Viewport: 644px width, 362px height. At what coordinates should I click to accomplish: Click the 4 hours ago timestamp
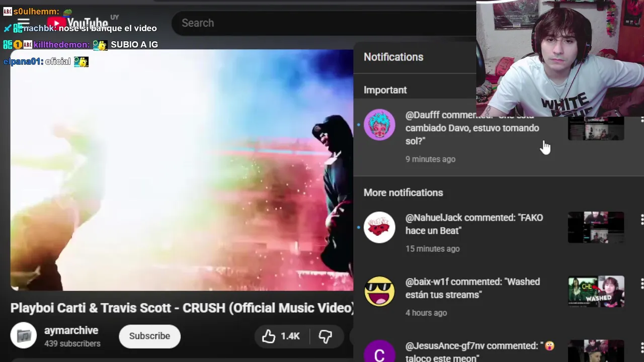(426, 313)
